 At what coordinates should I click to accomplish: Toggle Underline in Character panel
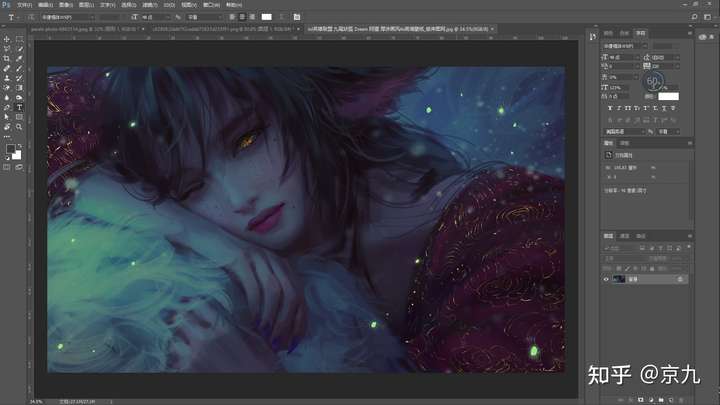[664, 108]
